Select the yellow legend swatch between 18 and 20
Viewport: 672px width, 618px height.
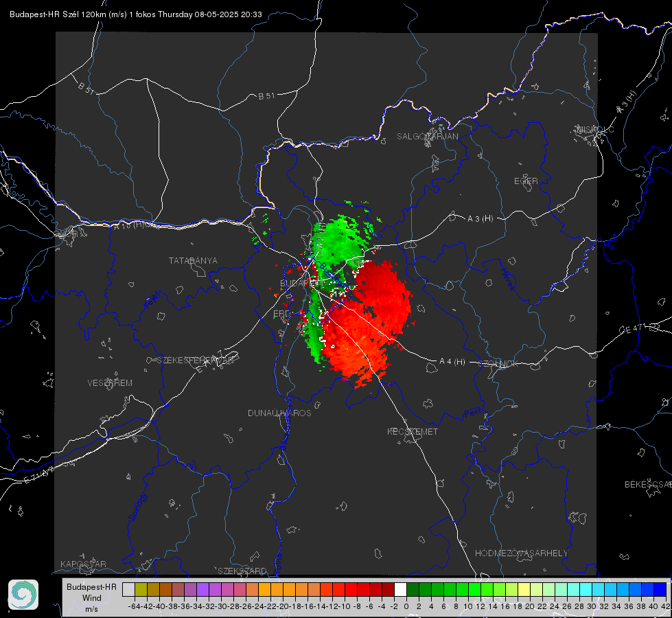[524, 589]
